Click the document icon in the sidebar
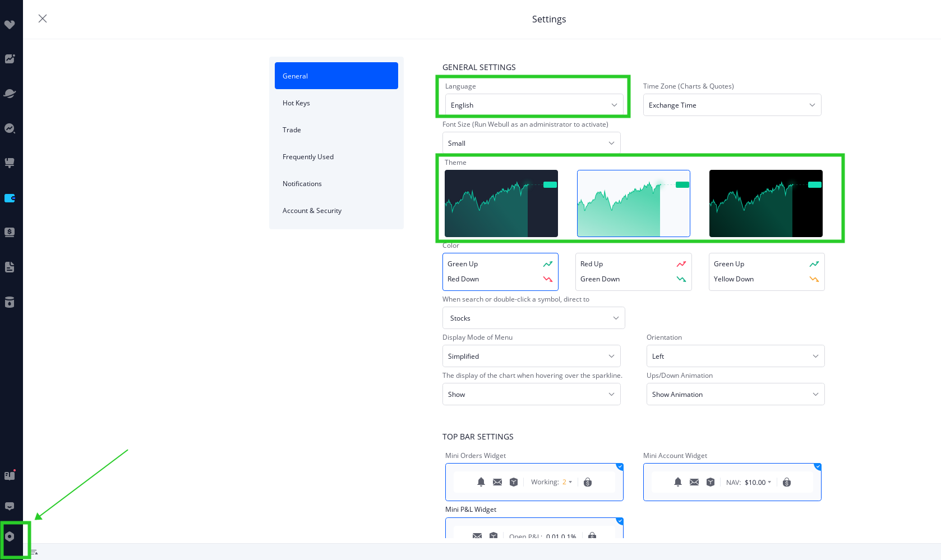This screenshot has height=560, width=941. tap(10, 267)
